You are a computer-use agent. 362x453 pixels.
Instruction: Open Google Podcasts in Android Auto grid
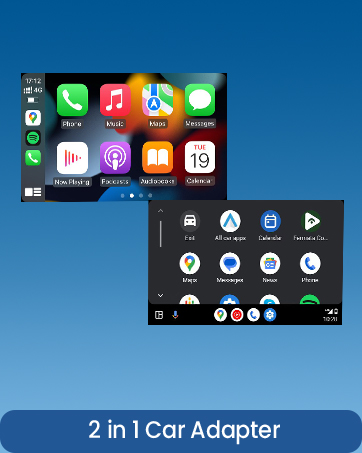[x=190, y=299]
